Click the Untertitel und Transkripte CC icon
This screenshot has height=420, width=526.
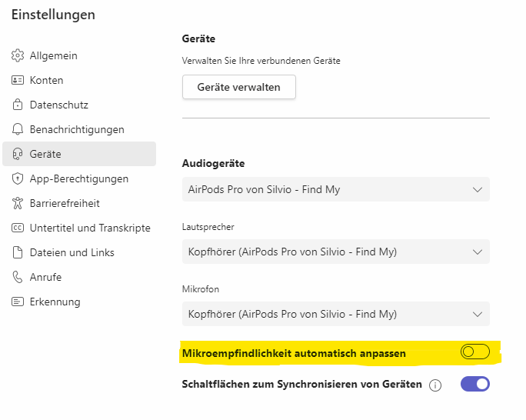click(x=18, y=228)
